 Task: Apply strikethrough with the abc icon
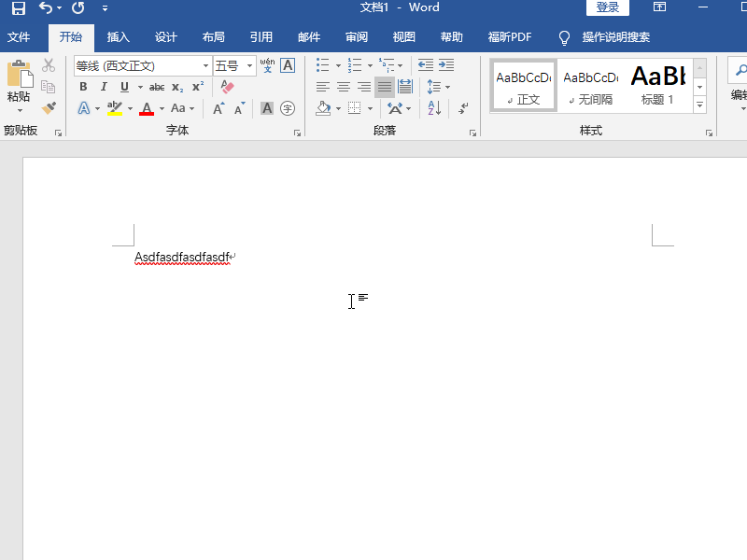coord(157,87)
